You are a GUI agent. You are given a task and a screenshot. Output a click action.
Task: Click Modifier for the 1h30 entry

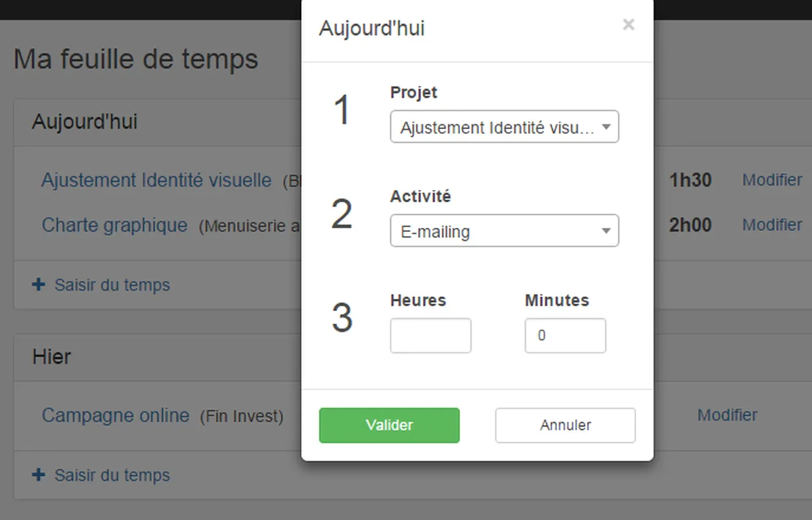click(x=772, y=181)
